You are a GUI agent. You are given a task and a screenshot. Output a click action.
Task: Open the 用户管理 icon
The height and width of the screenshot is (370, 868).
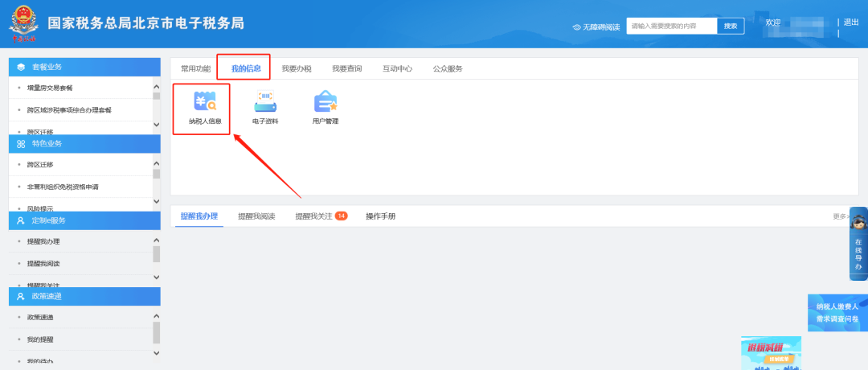325,109
